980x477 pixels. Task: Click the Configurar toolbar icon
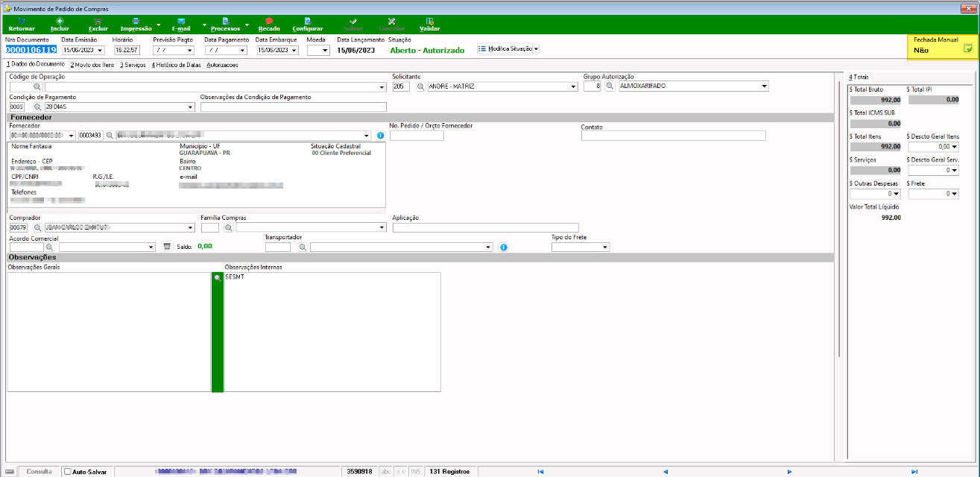[308, 25]
